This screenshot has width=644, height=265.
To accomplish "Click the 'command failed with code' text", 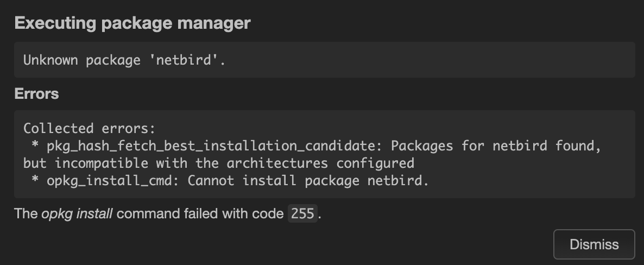I will point(200,213).
